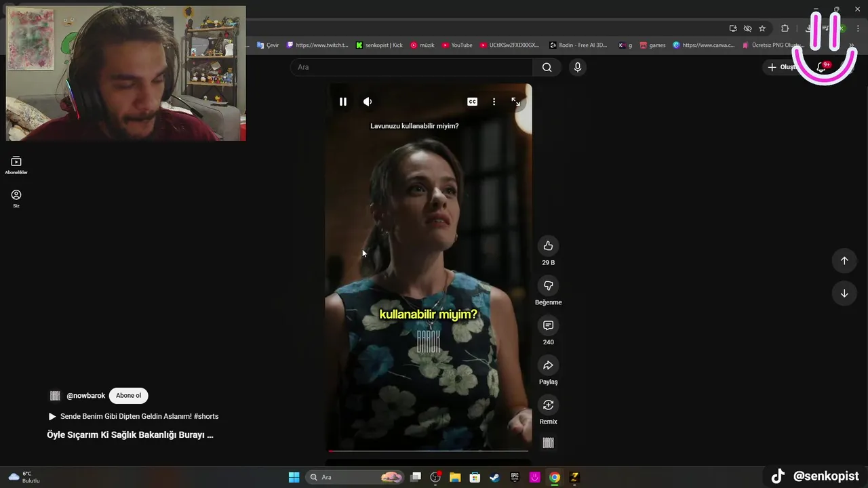Open the three-dot more options menu

(x=494, y=102)
